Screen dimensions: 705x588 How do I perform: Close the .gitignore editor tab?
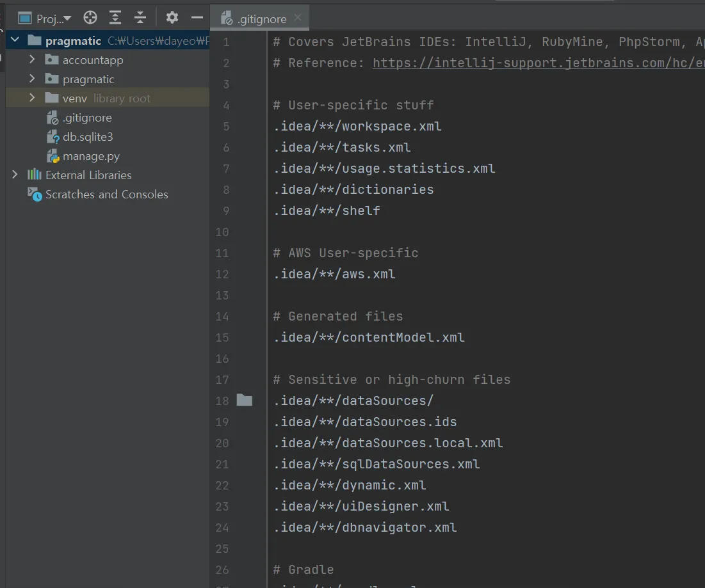pyautogui.click(x=298, y=17)
